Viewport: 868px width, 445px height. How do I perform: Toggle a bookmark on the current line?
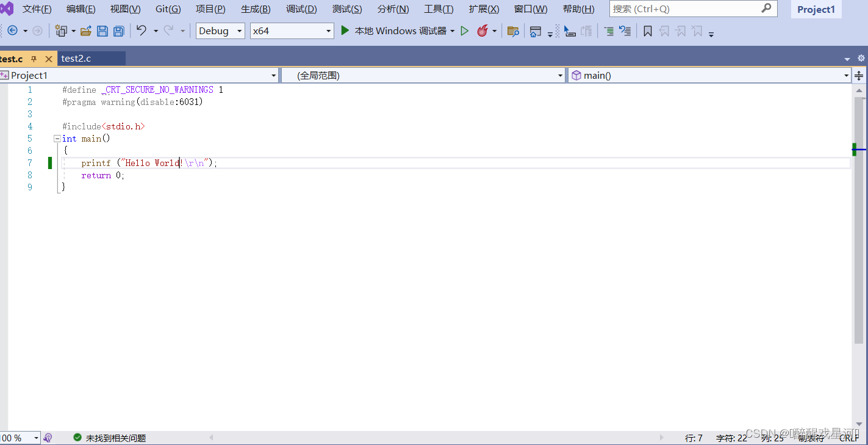[647, 31]
